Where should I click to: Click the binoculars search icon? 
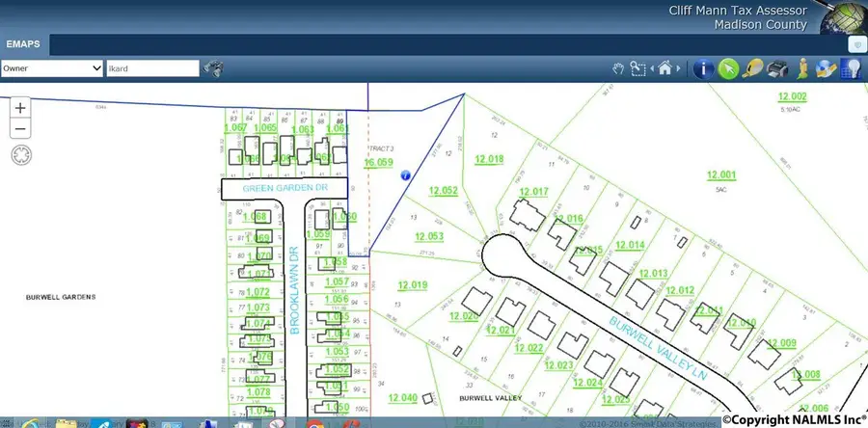214,68
